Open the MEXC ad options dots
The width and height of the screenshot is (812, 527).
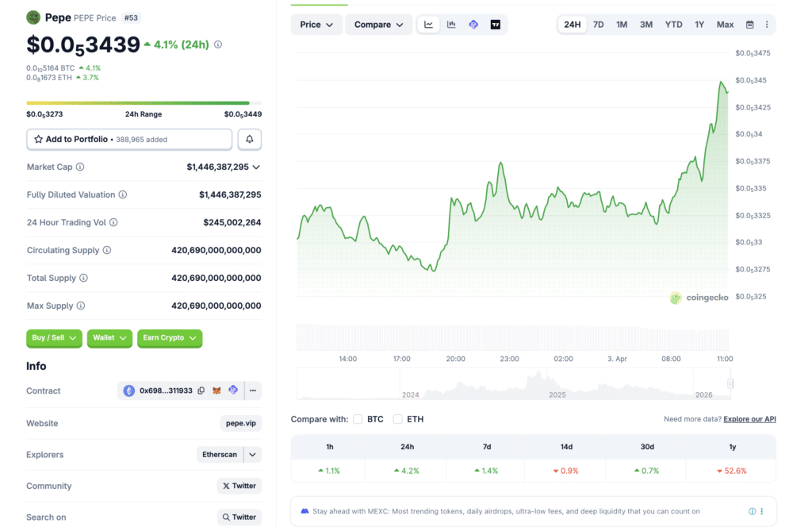click(762, 511)
